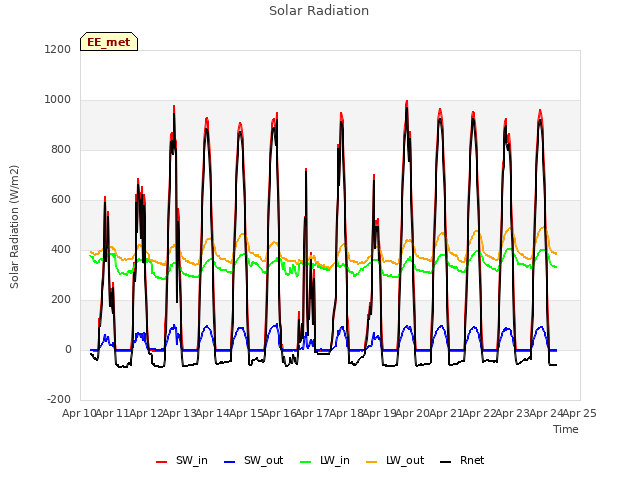640x480 pixels.
Task: Click the EE_met annotation label
Action: pos(109,42)
